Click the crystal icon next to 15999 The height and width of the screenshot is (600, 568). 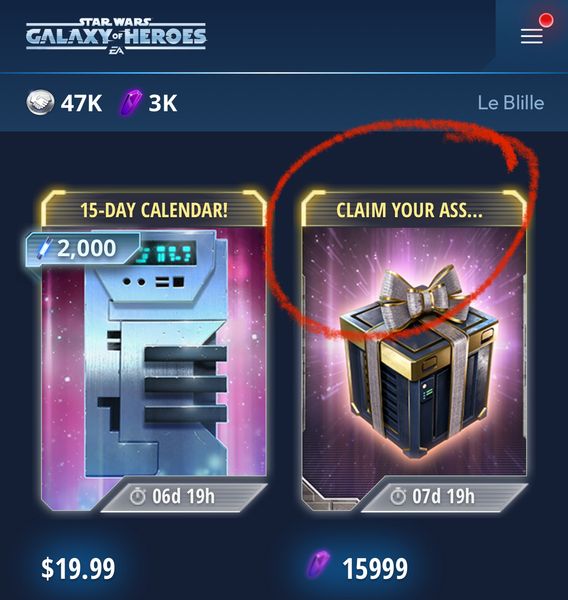pyautogui.click(x=318, y=565)
